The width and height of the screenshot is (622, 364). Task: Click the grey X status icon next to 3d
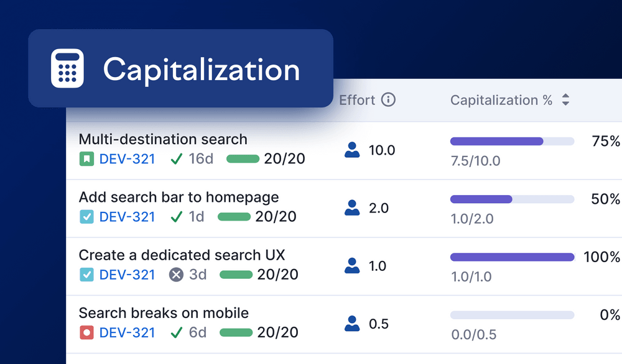coord(177,275)
